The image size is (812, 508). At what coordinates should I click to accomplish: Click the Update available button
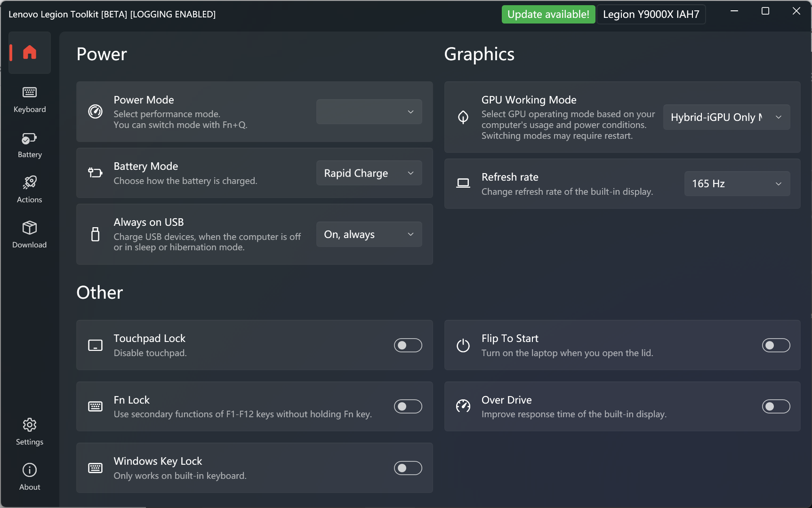point(548,14)
